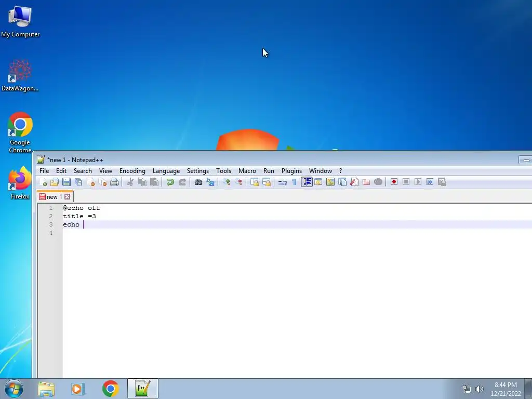Open the Run menu
Viewport: 532px width, 399px height.
(x=269, y=171)
